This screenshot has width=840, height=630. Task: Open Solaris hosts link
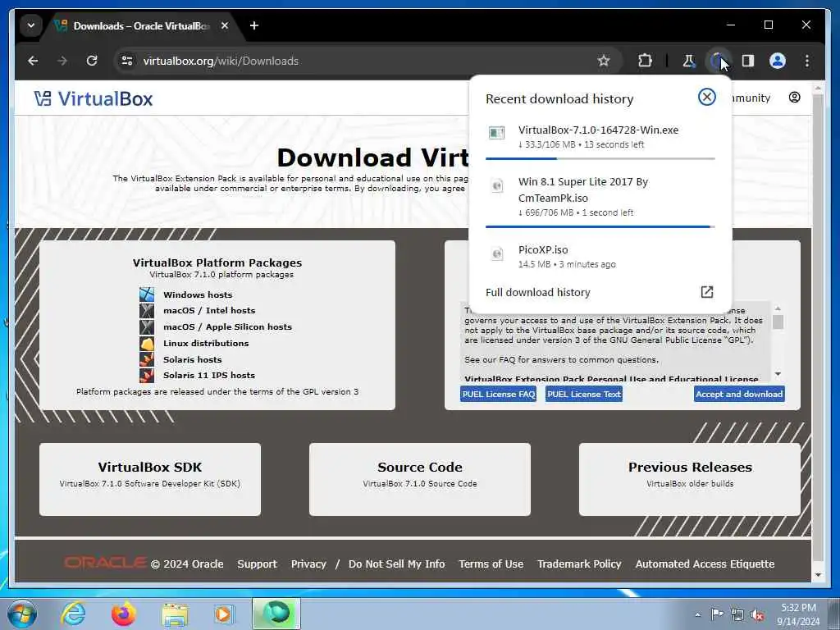pyautogui.click(x=192, y=359)
